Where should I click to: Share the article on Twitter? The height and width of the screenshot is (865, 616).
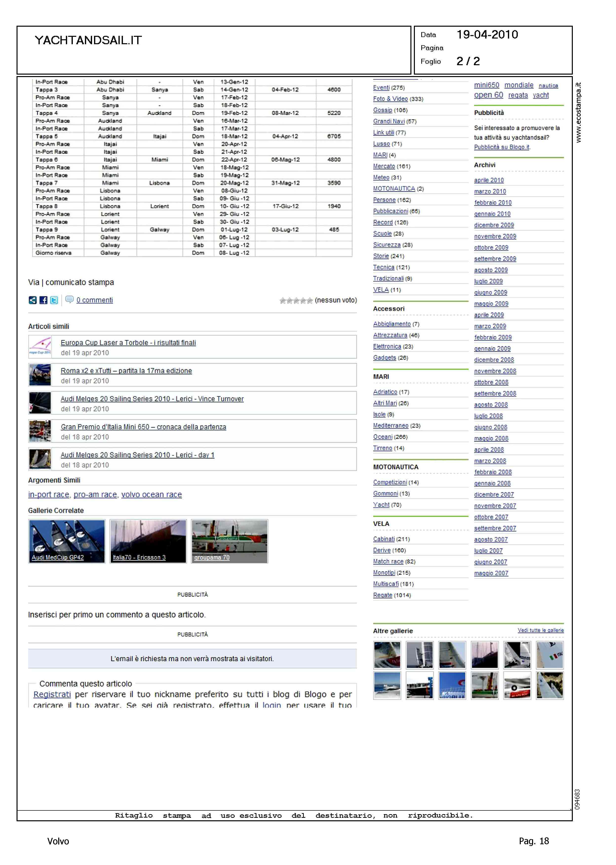click(54, 300)
